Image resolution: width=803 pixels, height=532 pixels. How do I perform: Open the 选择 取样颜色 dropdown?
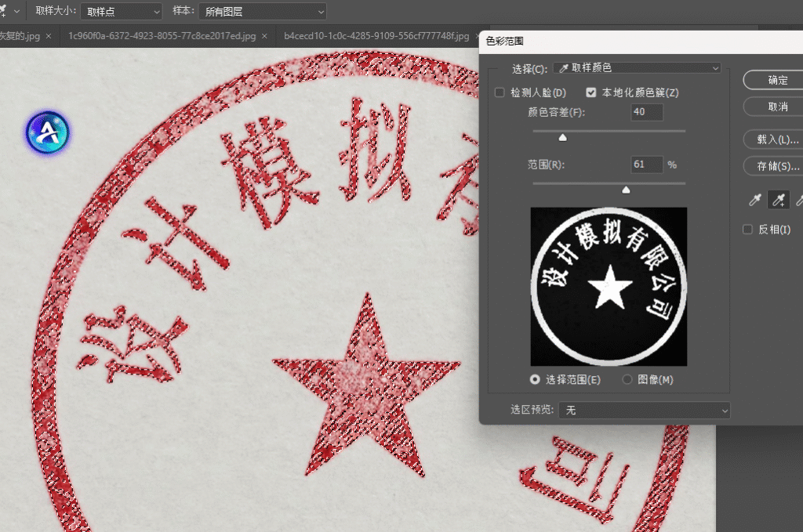coord(637,68)
